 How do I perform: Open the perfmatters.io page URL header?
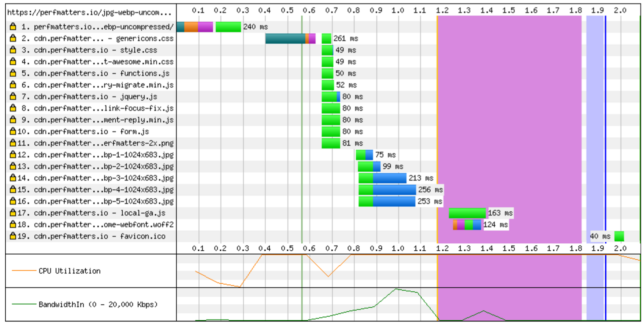click(89, 13)
